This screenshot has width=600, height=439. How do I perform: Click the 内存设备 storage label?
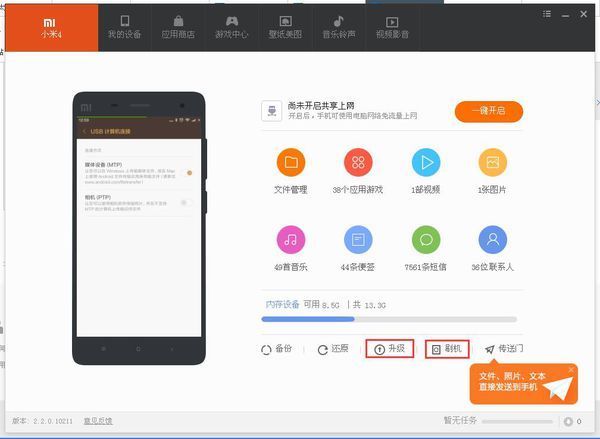(282, 305)
